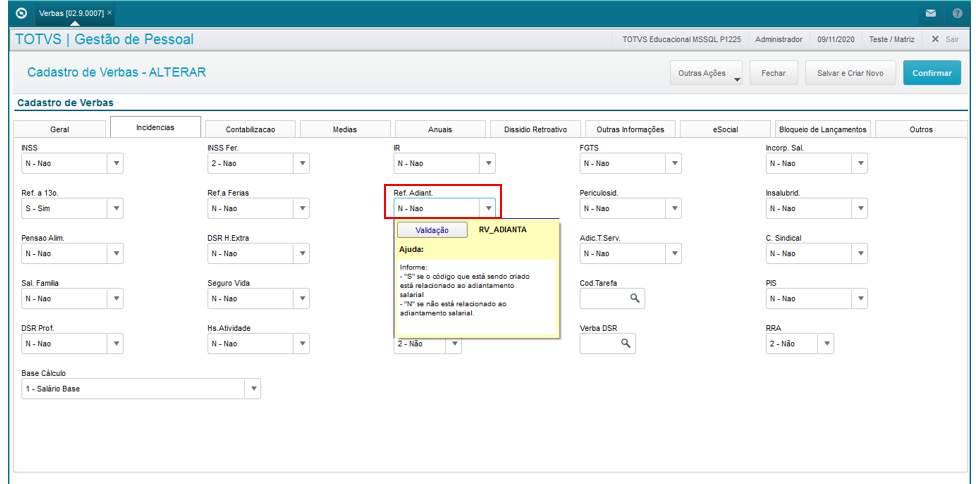Open the Outras Ações menu button
This screenshot has width=976, height=484.
[706, 73]
